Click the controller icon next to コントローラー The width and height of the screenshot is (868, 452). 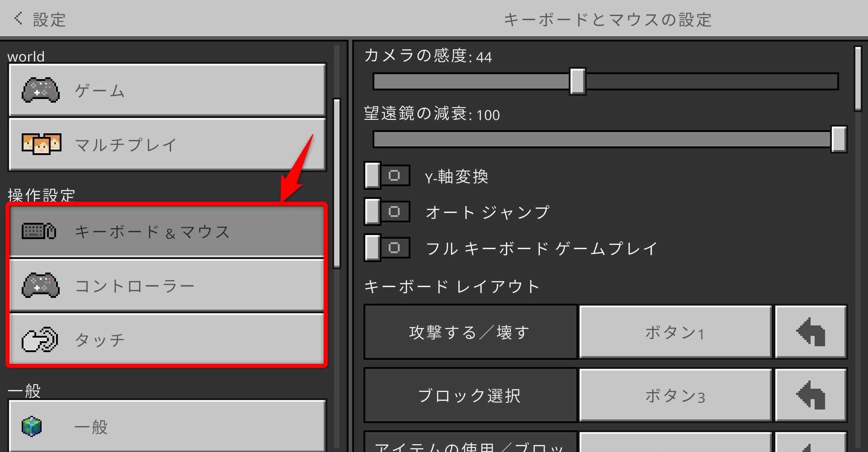pos(40,285)
